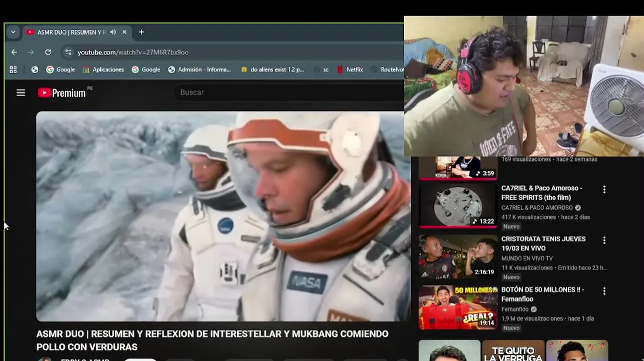Visit the MUNDO EN VIVO TV channel
Screen dimensions: 644x361
pos(527,258)
